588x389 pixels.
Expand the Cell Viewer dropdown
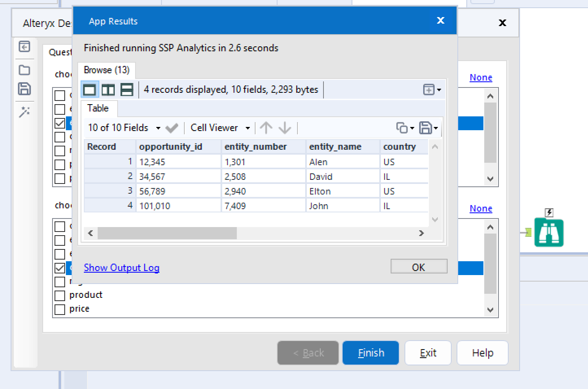220,128
